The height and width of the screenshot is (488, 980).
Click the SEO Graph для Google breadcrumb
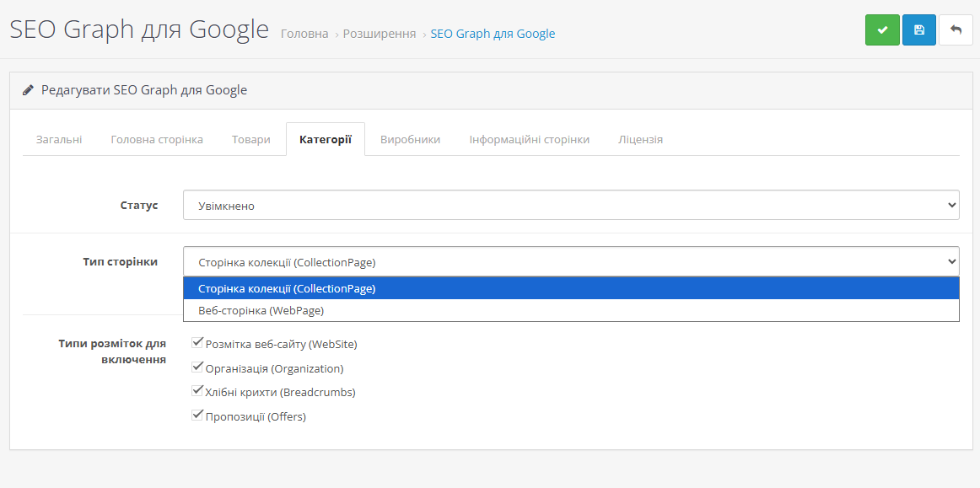[x=493, y=34]
